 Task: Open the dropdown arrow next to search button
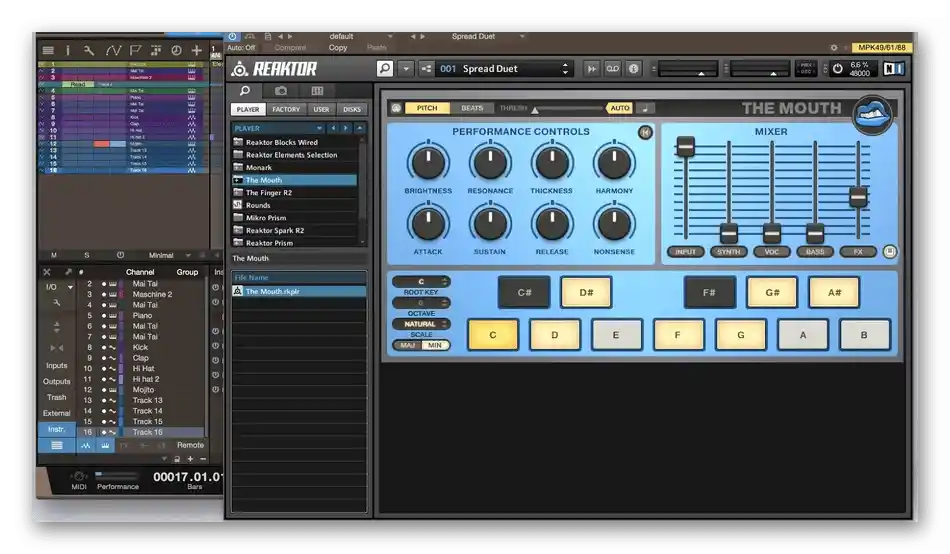[406, 68]
